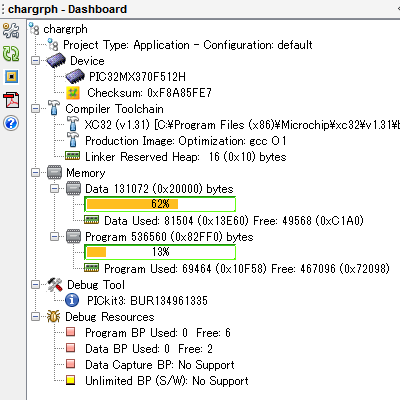Click the Production Image hammer icon

[x=73, y=140]
